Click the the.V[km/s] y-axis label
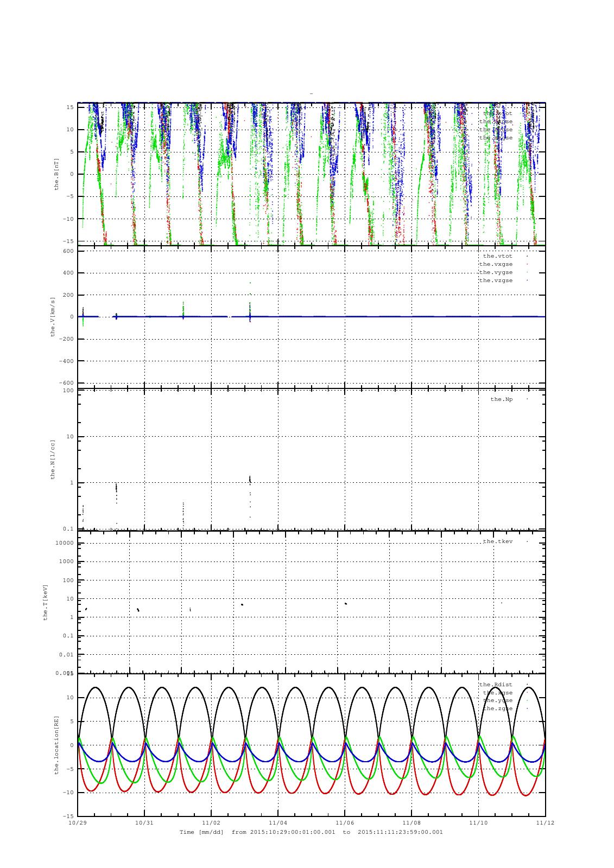Viewport: 614px width, 868px height. [x=53, y=317]
